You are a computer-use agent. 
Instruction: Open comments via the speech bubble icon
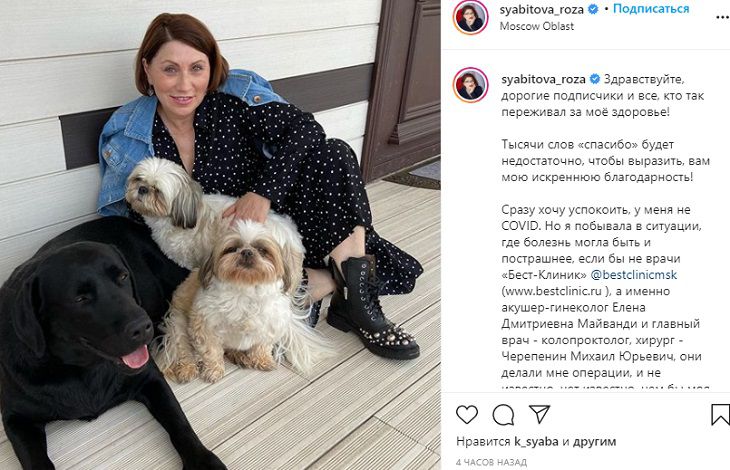tap(503, 414)
